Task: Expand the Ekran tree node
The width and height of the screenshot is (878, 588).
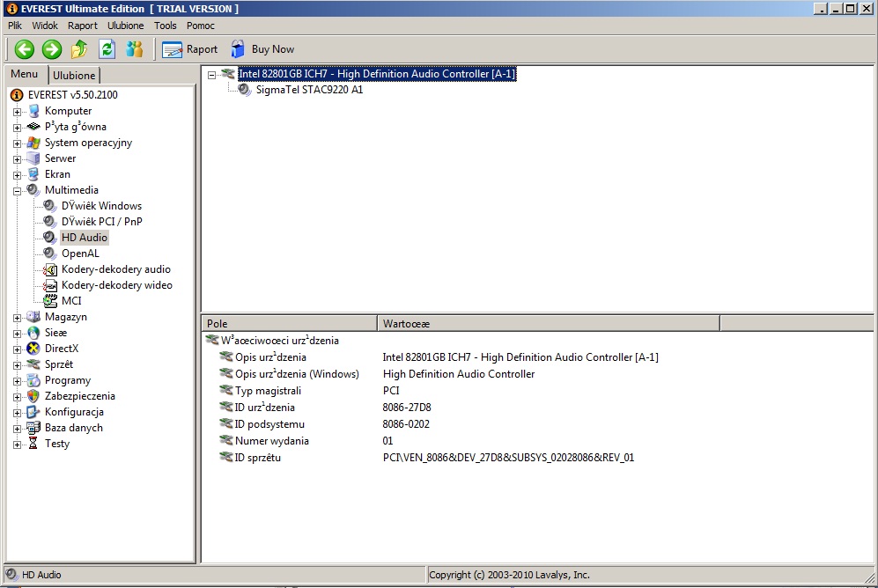Action: 18,175
